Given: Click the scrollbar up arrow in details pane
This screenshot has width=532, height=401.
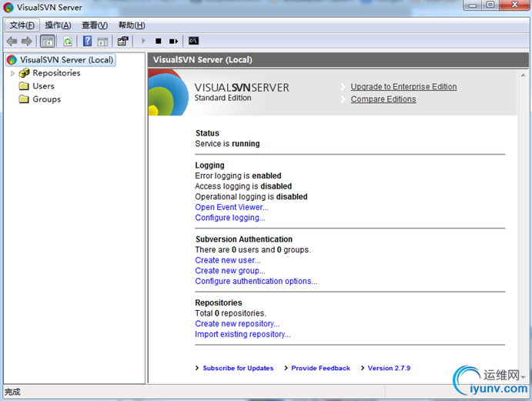Looking at the screenshot, I should (524, 75).
